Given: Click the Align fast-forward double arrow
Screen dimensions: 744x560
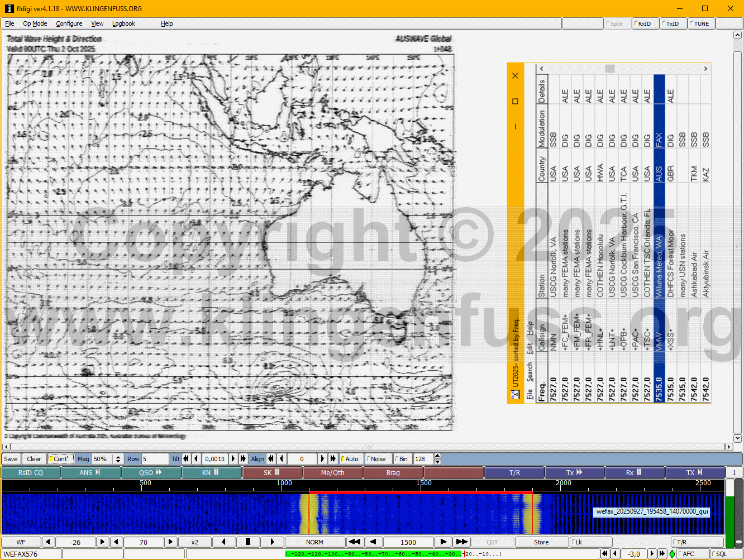Looking at the screenshot, I should 333,459.
